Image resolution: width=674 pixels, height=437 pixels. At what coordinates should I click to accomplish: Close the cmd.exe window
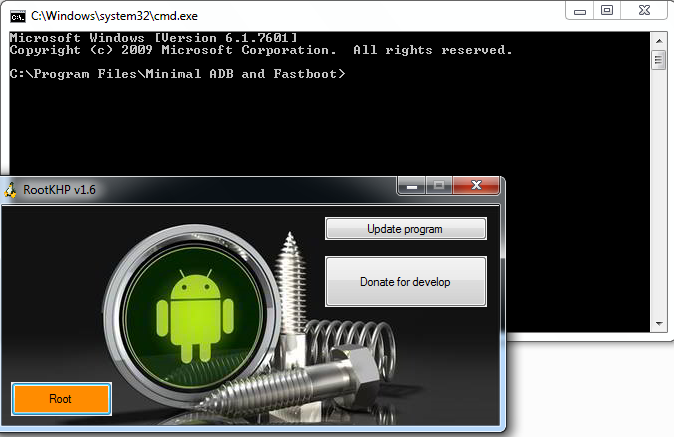tap(644, 10)
